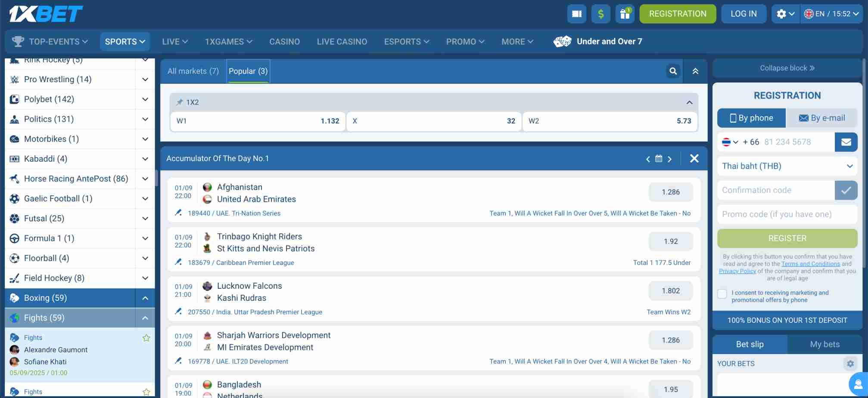The height and width of the screenshot is (398, 868).
Task: Click the Field Hockey stick icon
Action: [14, 278]
